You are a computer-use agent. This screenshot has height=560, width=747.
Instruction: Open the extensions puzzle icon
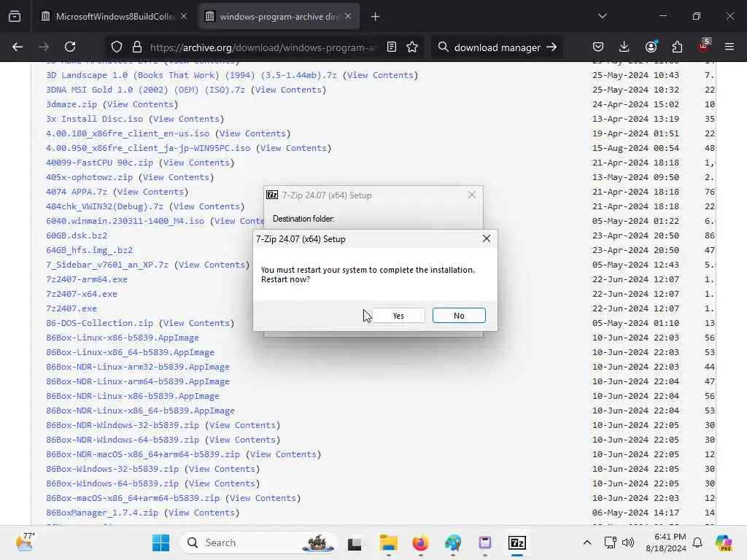(x=677, y=47)
